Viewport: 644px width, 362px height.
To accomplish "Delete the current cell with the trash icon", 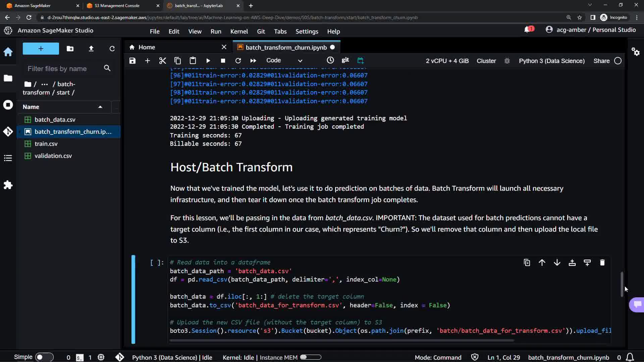I will tap(602, 263).
